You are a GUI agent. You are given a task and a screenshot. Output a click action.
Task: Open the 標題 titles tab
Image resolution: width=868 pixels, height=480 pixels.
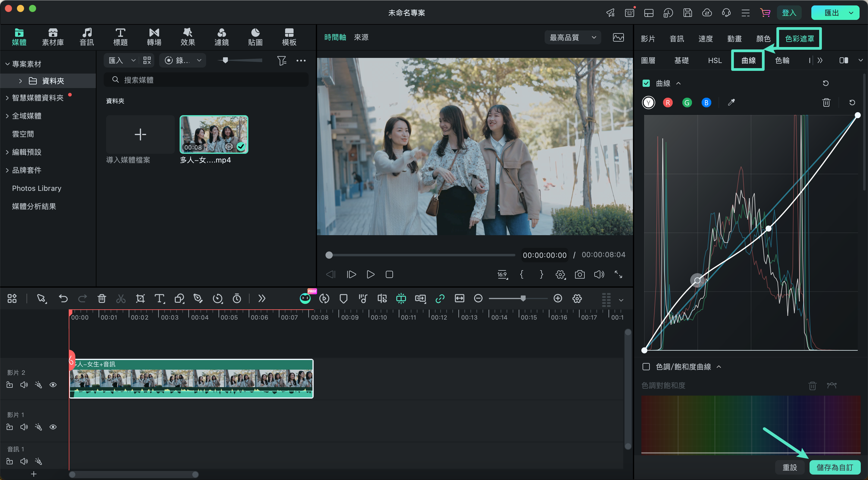[x=120, y=37]
